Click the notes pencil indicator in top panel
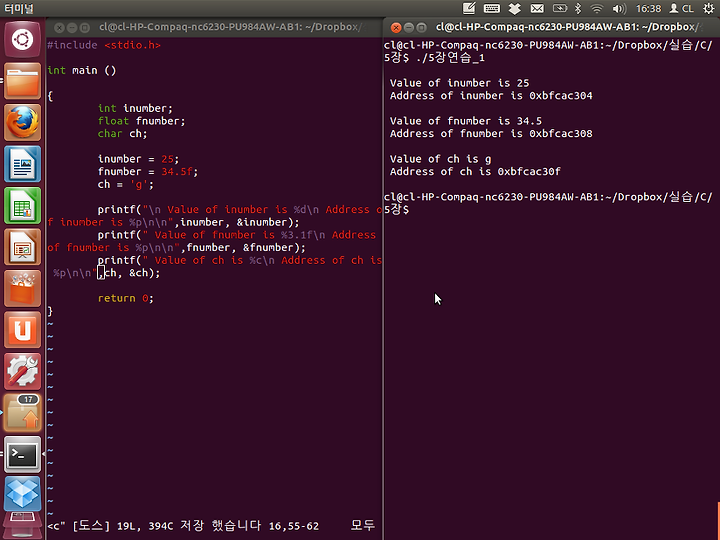Screen dimensions: 720x540 [x=469, y=8]
